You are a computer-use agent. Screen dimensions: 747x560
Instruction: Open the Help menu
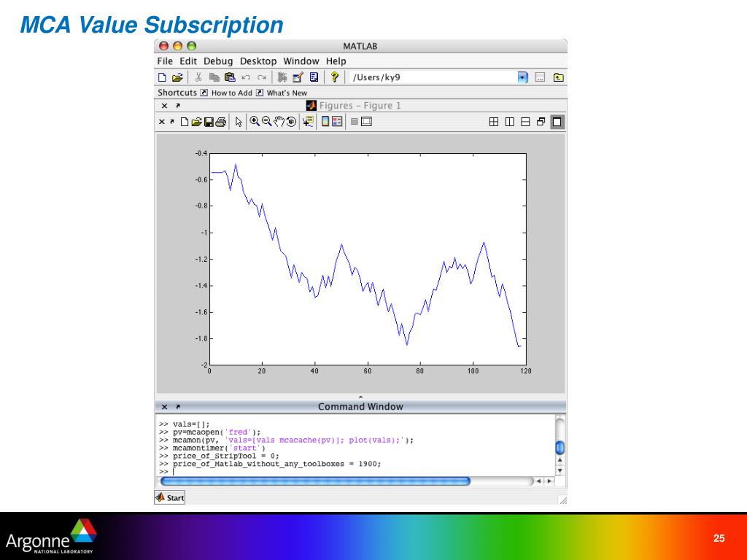coord(336,61)
